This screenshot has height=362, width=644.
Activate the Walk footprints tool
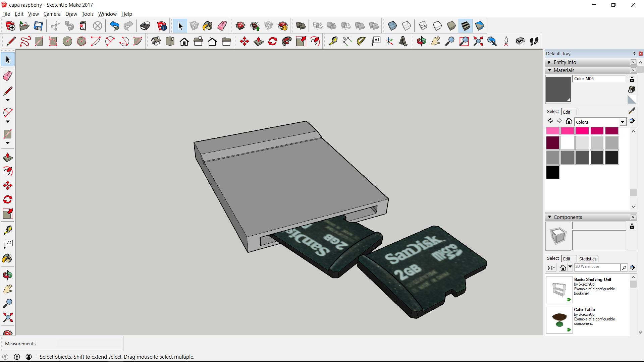tap(534, 41)
